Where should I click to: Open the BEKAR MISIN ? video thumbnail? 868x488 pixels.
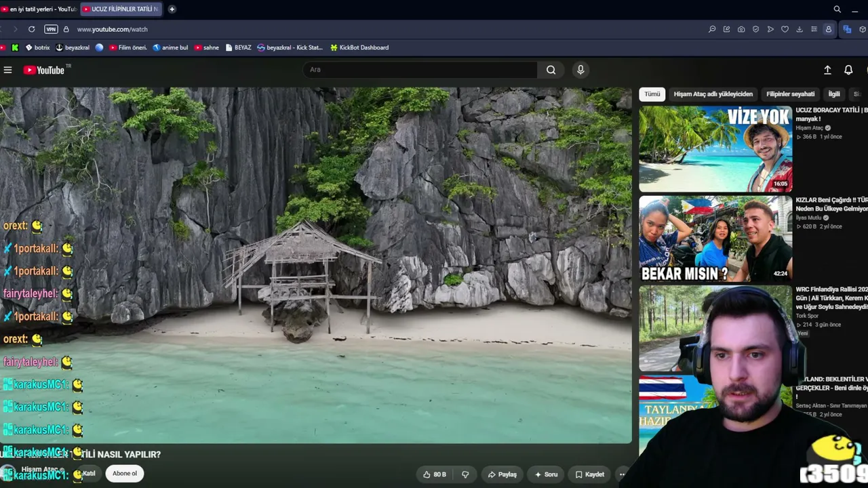pos(715,239)
